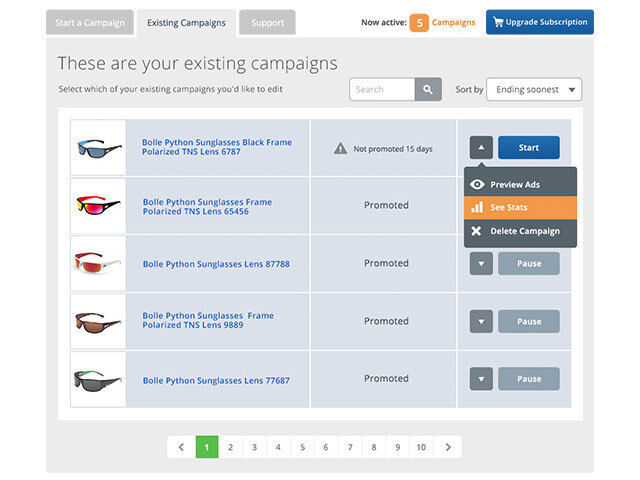Viewport: 640px width, 480px height.
Task: Start the Lens 6787 campaign
Action: [529, 147]
